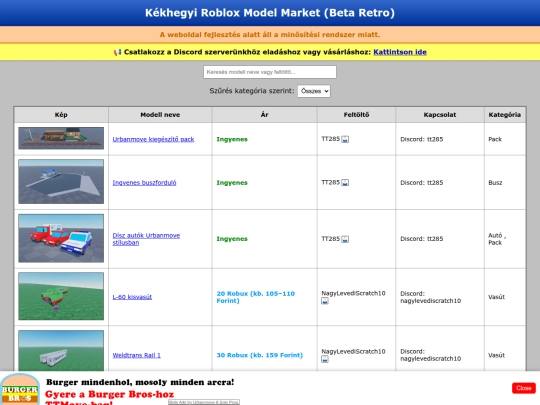Click the profile icon next to TT285 in Ingyenes buszforduló row

tap(345, 183)
